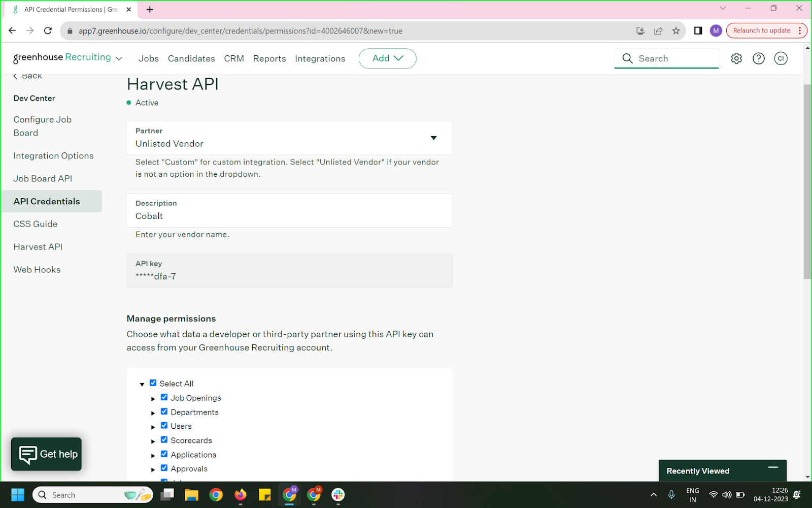812x508 pixels.
Task: Expand the Approvals permission group
Action: [x=153, y=470]
